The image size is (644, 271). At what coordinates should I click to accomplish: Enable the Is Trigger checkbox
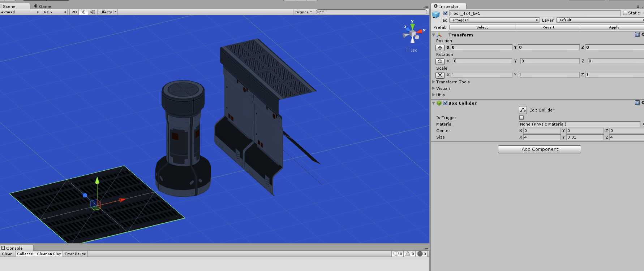pyautogui.click(x=521, y=118)
